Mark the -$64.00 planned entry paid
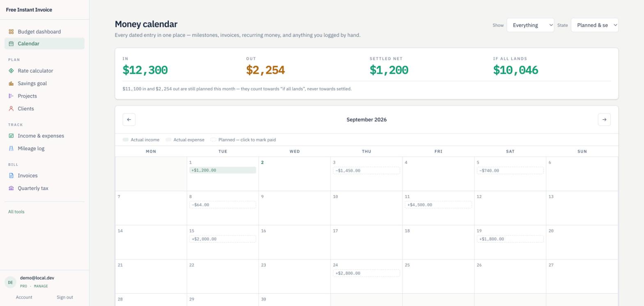 click(223, 205)
